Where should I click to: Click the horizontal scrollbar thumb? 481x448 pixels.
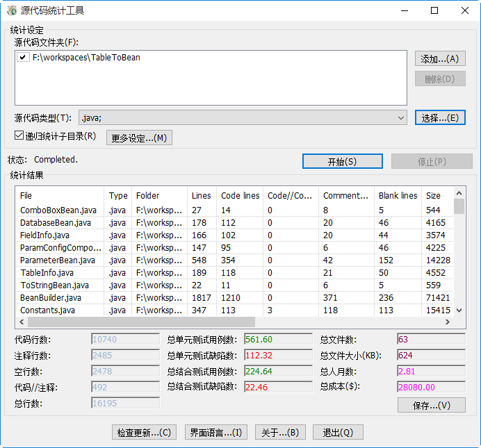click(x=141, y=322)
